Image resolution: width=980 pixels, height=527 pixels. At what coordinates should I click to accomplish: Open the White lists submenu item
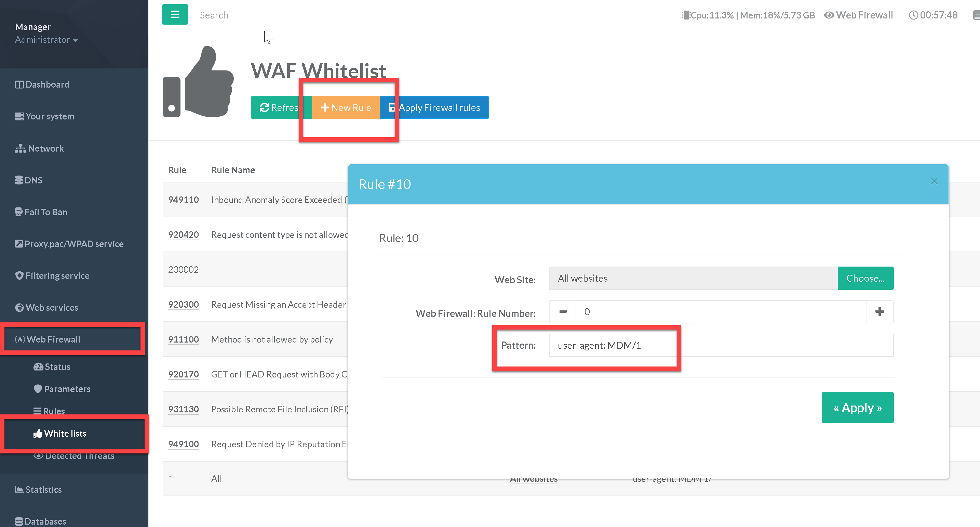[65, 433]
